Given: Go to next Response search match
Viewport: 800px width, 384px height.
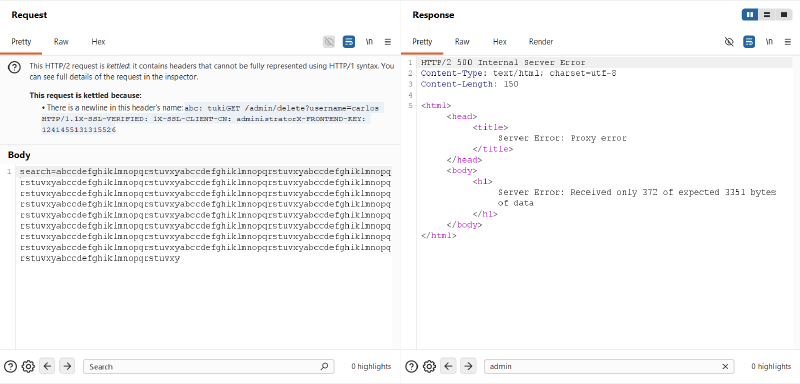Looking at the screenshot, I should tap(468, 366).
